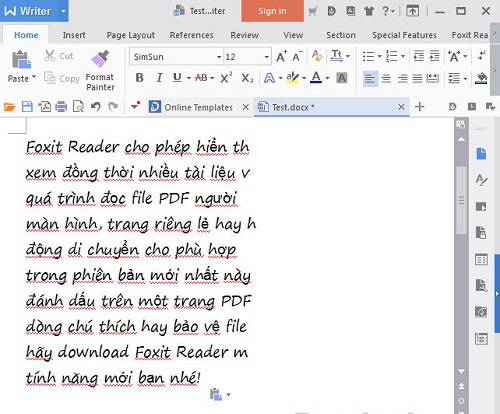
Task: Switch to the Review tab
Action: click(244, 35)
